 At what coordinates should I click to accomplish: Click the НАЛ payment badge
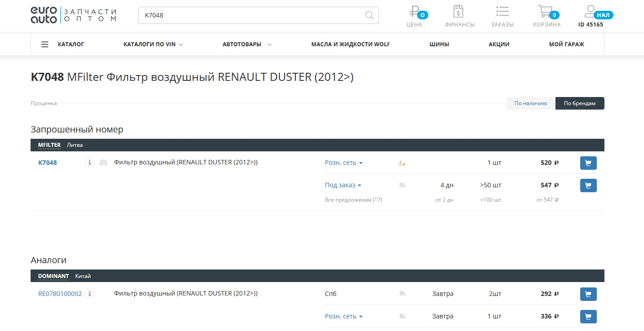tap(603, 15)
